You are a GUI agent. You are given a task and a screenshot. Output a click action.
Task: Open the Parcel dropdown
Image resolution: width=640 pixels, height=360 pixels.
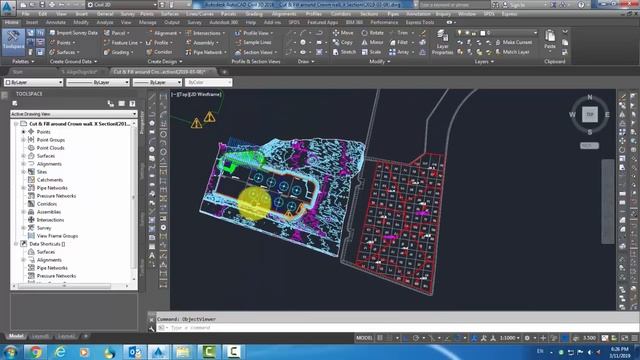117,33
